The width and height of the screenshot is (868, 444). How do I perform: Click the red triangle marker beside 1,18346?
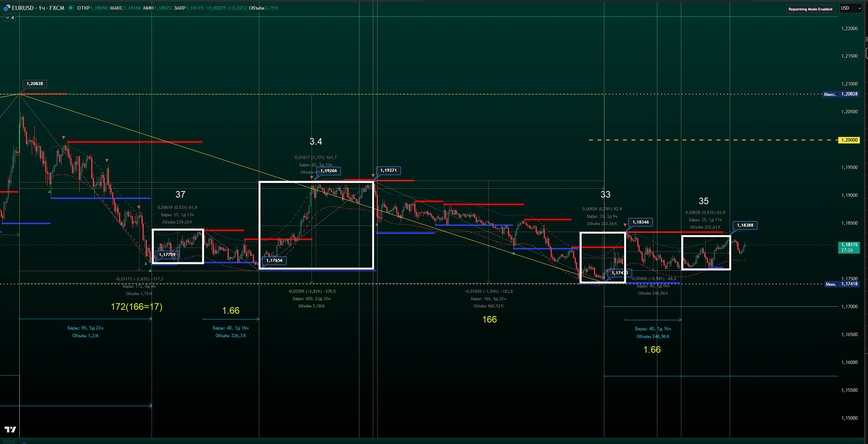coord(625,225)
